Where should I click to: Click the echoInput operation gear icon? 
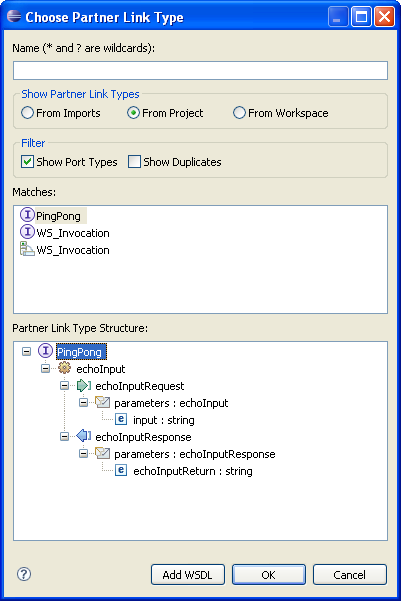coord(64,368)
